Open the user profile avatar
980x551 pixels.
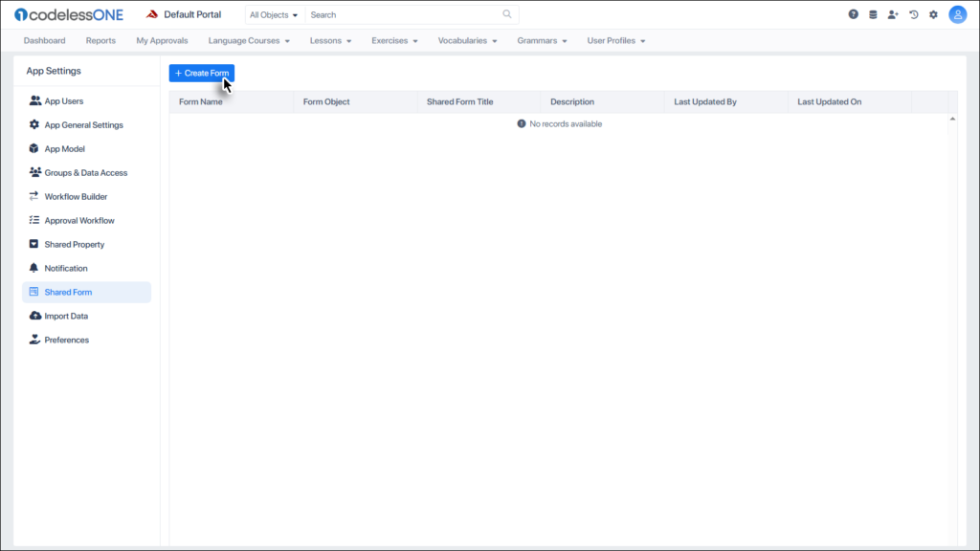[957, 14]
